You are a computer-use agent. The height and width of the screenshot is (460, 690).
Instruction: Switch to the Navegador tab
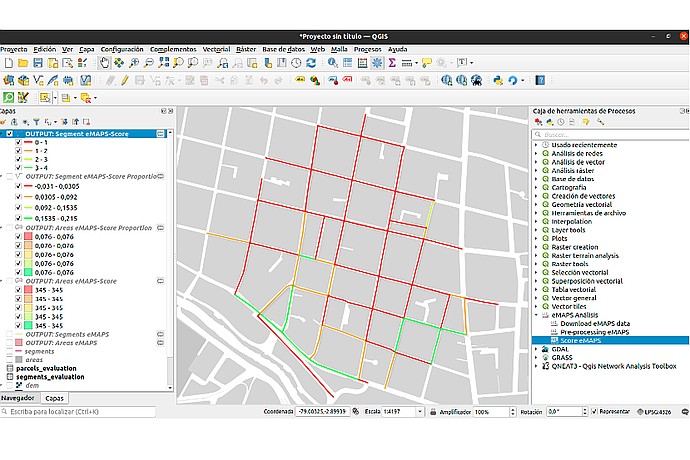coord(18,398)
